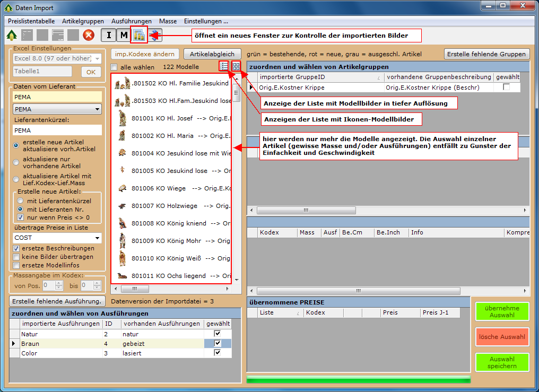Uncheck 'ersetze Beschreibungen' option
539x392 pixels.
click(16, 248)
